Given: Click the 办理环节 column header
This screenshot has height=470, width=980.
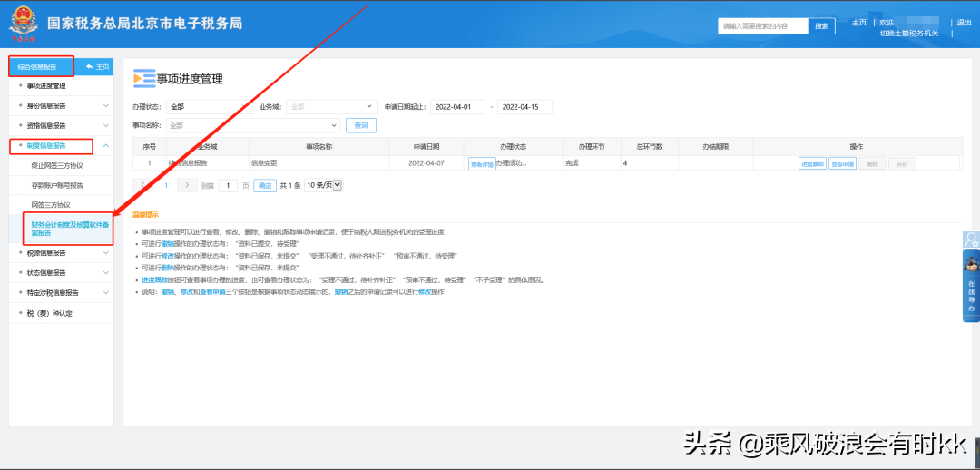Looking at the screenshot, I should pyautogui.click(x=591, y=146).
